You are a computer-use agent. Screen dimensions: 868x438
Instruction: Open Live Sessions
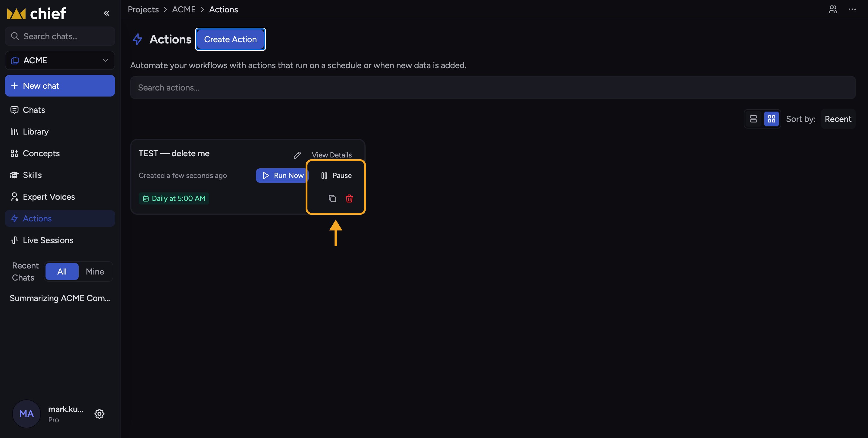60,240
